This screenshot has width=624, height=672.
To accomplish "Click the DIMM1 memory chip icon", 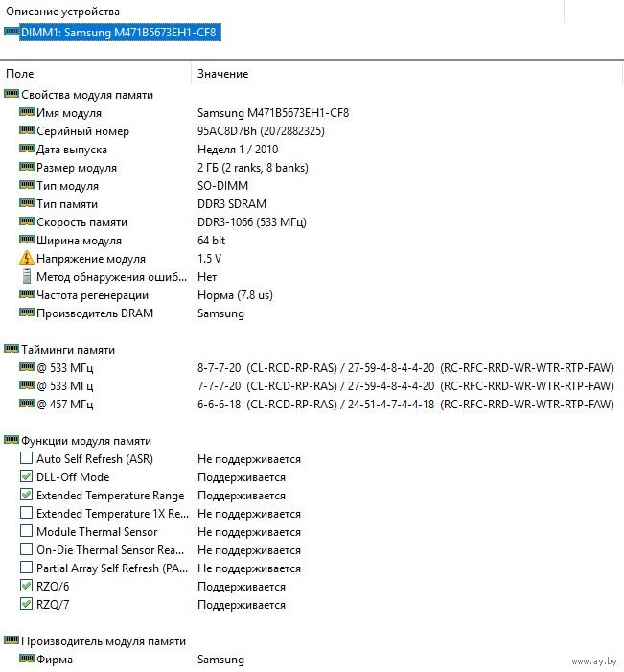I will 12,32.
